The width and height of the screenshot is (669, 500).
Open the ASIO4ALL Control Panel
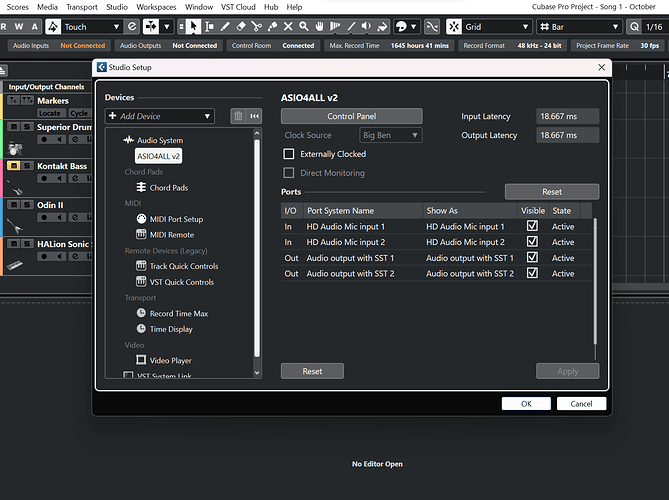352,116
